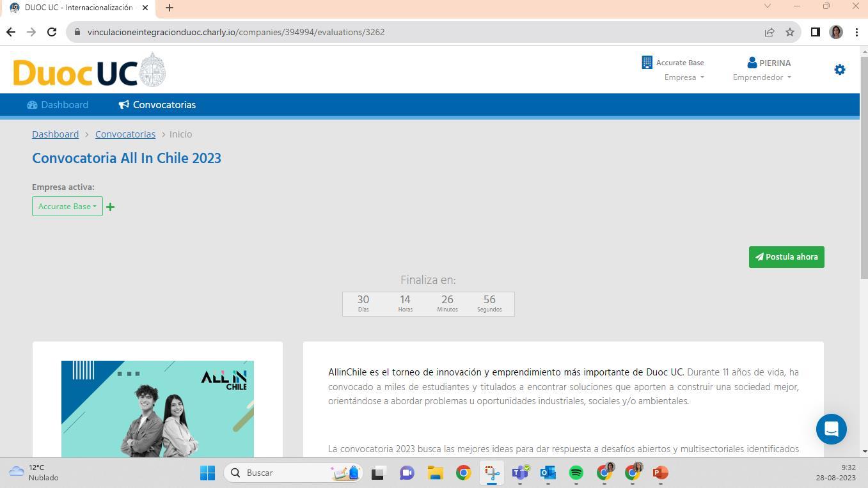Viewport: 868px width, 488px height.
Task: Click the Windows taskbar search box
Action: point(293,473)
